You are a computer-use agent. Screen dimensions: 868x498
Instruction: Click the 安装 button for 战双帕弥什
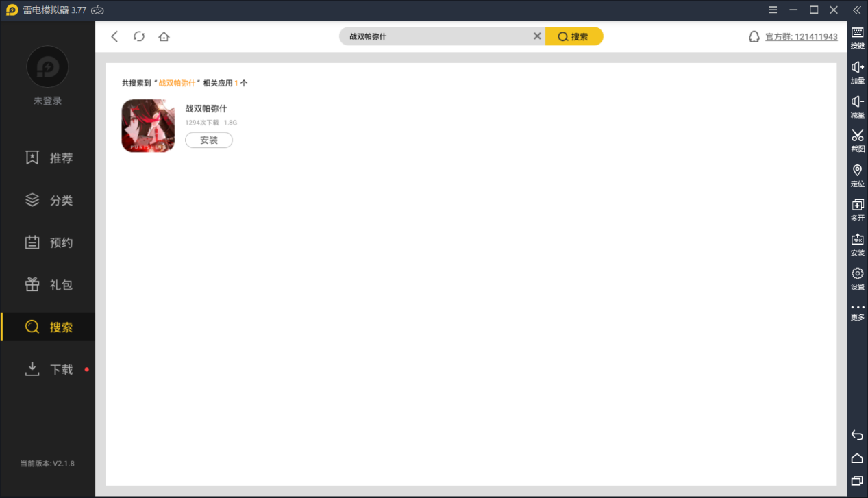[209, 140]
